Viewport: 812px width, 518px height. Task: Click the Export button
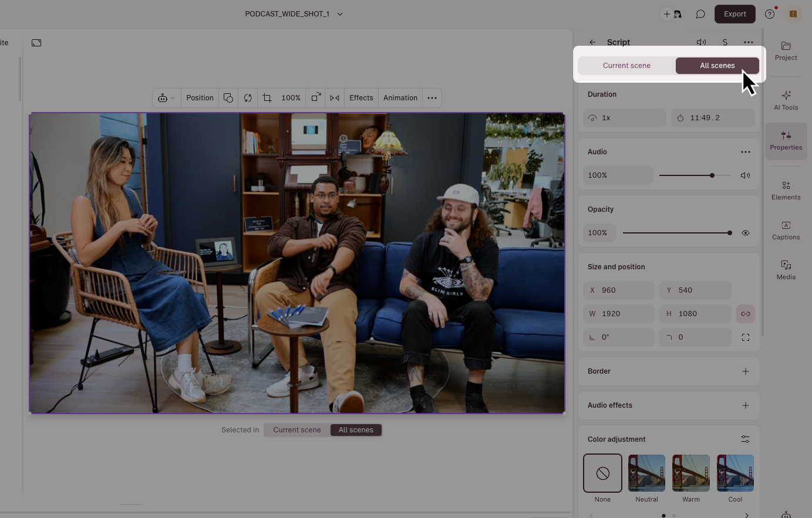pos(734,13)
